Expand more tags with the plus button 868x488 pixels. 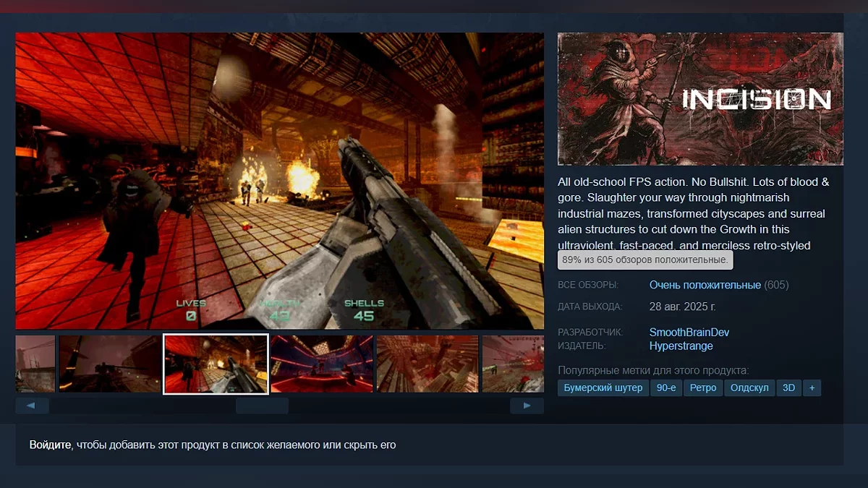(812, 388)
